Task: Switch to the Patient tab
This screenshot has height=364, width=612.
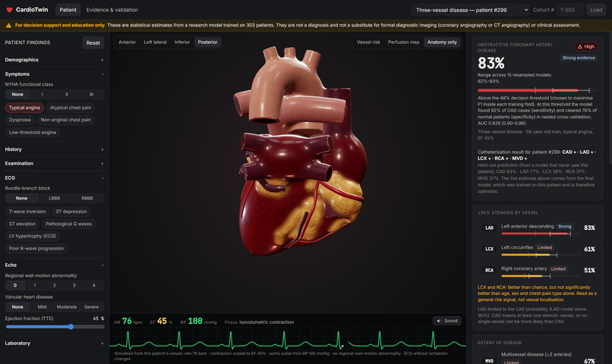Action: (x=68, y=10)
